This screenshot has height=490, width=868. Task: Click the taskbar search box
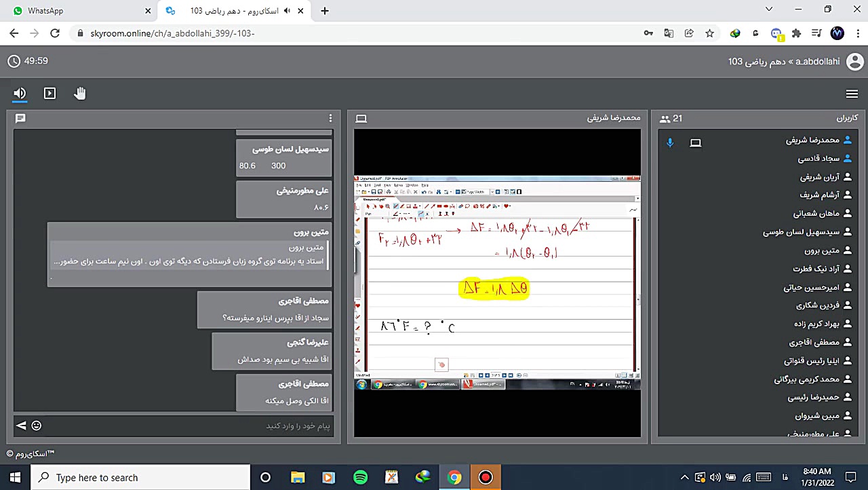coord(140,478)
